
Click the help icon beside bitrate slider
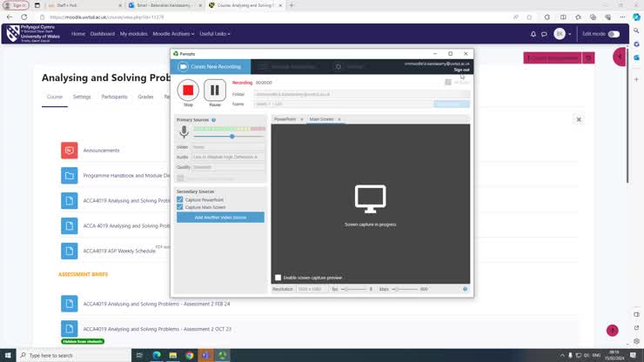pos(465,289)
